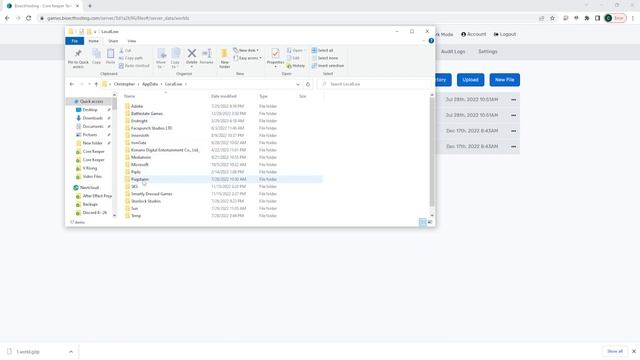Open Explorer help question mark icon
The image size is (640, 360).
click(x=431, y=41)
